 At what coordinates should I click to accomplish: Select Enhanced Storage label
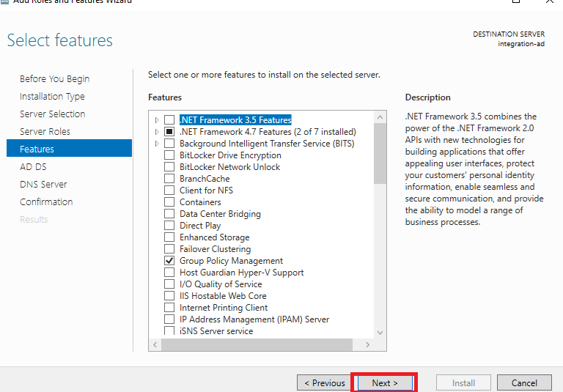point(214,237)
